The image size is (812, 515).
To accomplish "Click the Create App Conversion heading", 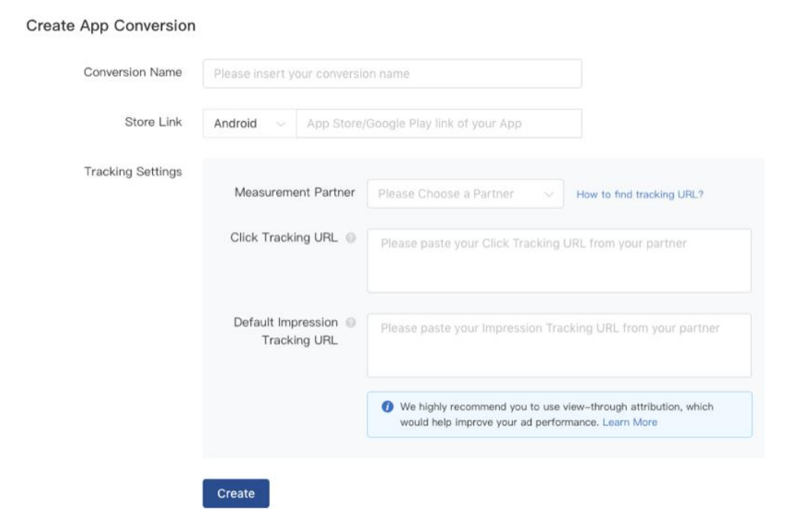I will click(x=111, y=26).
